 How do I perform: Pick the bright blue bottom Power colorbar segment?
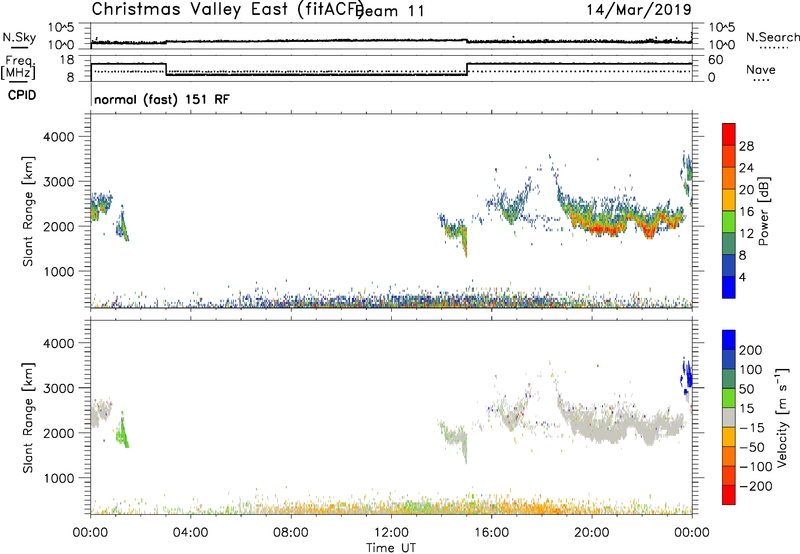[729, 287]
